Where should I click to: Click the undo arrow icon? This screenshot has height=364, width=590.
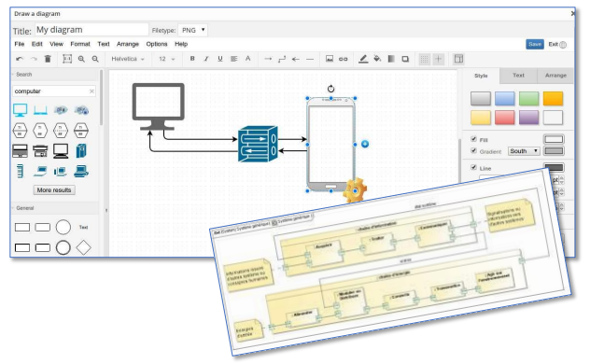20,59
